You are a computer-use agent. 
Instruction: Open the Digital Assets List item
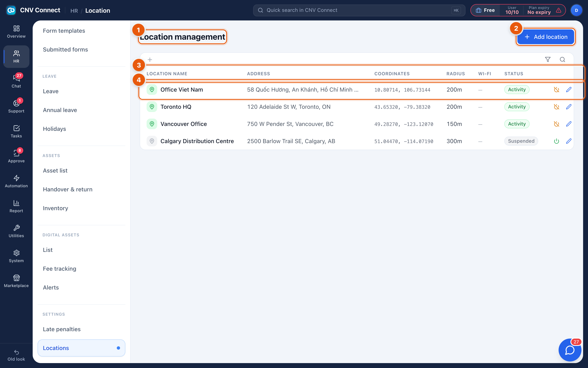tap(81, 250)
